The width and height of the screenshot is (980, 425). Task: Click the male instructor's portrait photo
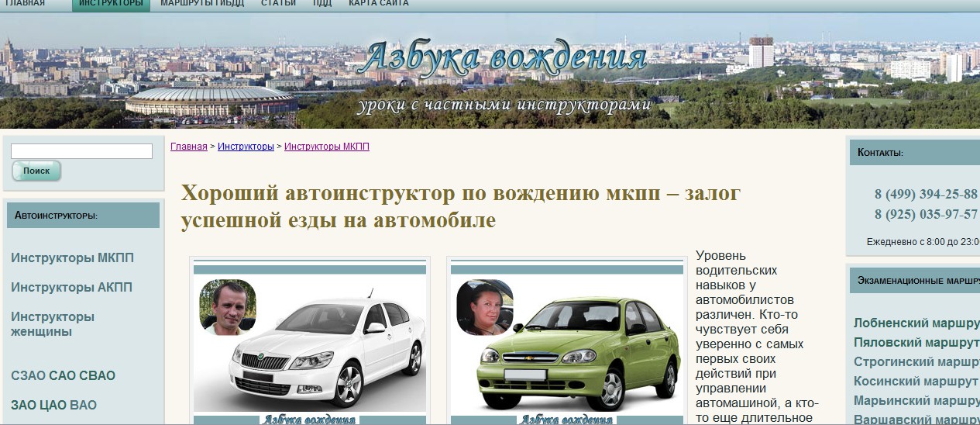pyautogui.click(x=228, y=307)
